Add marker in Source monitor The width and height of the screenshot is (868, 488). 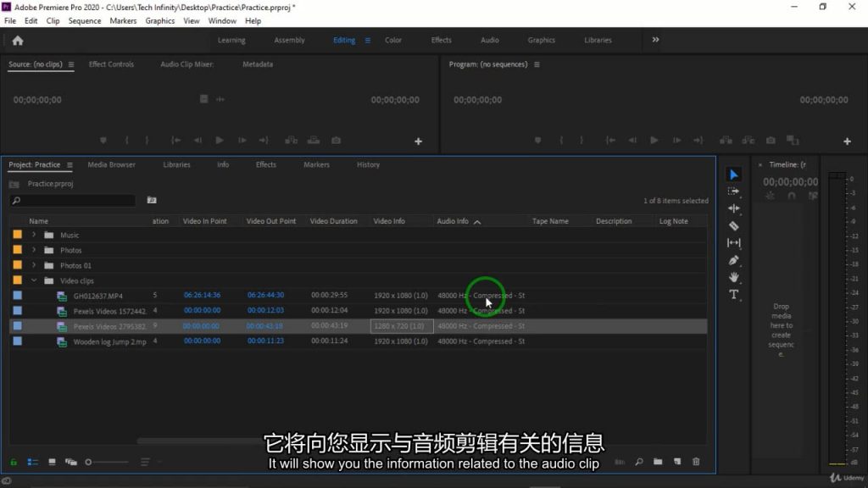[x=103, y=141]
